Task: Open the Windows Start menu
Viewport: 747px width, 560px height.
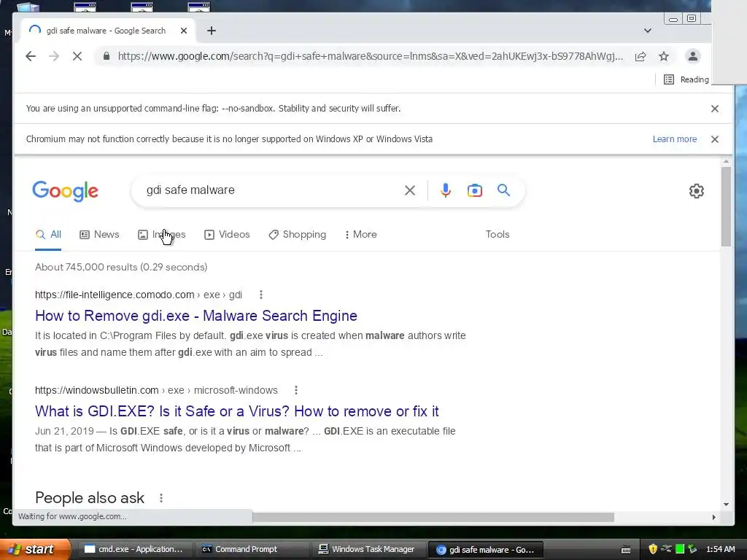Action: tap(34, 549)
